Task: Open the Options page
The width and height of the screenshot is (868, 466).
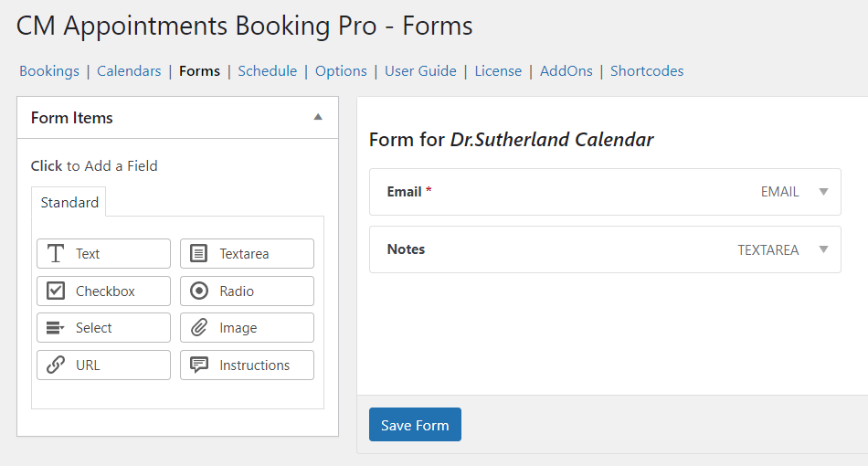Action: coord(341,71)
